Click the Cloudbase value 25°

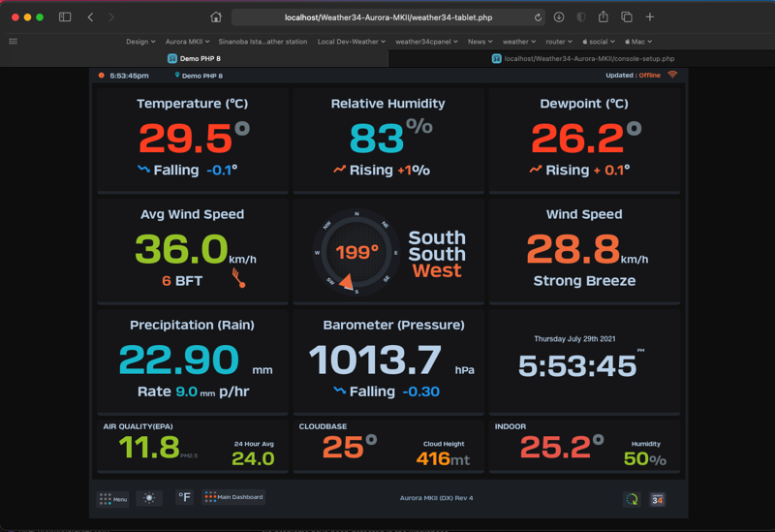click(350, 447)
